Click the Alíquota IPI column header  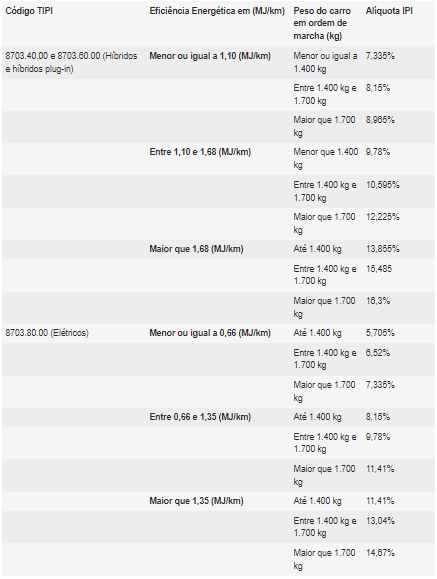pyautogui.click(x=389, y=11)
